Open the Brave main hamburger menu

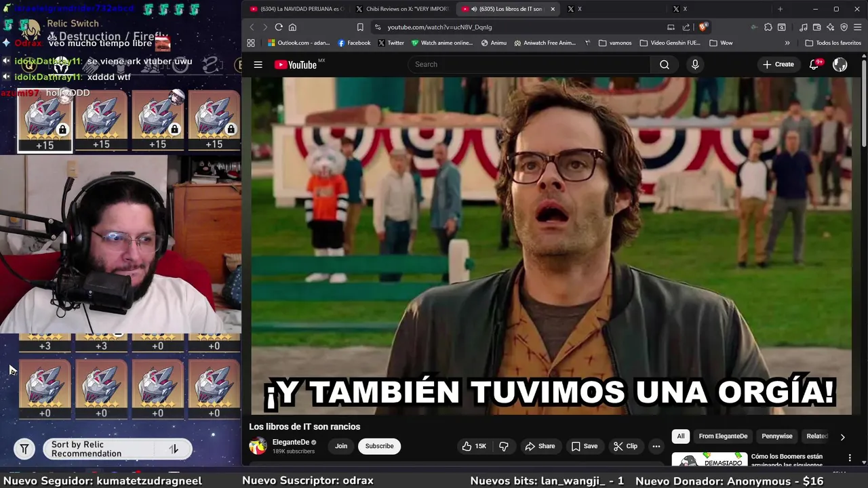pyautogui.click(x=857, y=27)
